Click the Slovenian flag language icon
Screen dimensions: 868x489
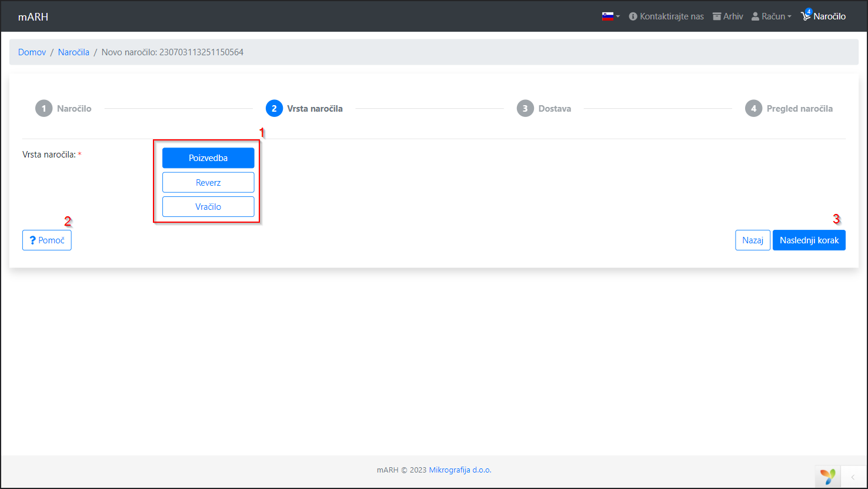pyautogui.click(x=607, y=16)
